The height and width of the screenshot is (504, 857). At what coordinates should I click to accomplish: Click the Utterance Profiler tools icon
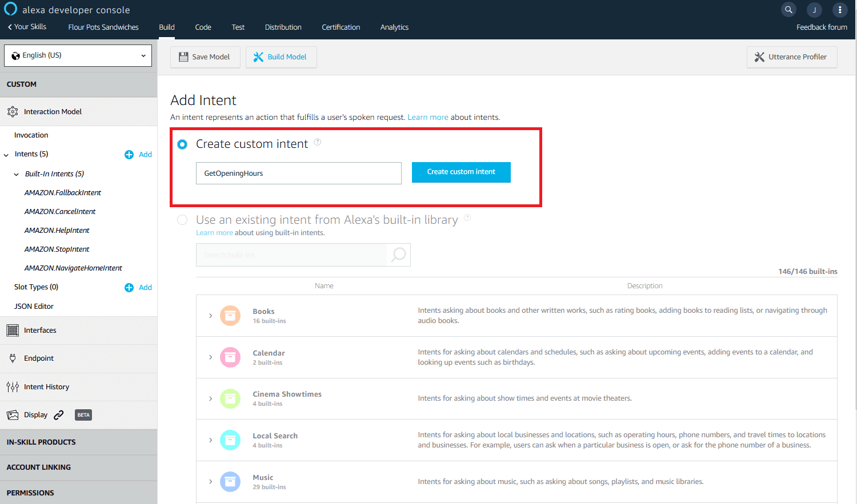coord(759,57)
